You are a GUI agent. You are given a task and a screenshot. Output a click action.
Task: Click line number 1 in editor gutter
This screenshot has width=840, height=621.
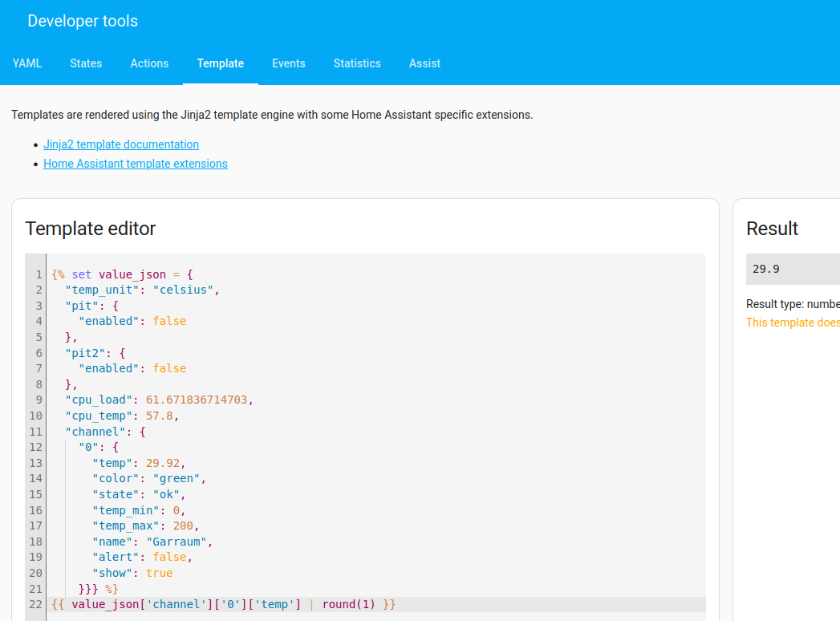(x=39, y=274)
